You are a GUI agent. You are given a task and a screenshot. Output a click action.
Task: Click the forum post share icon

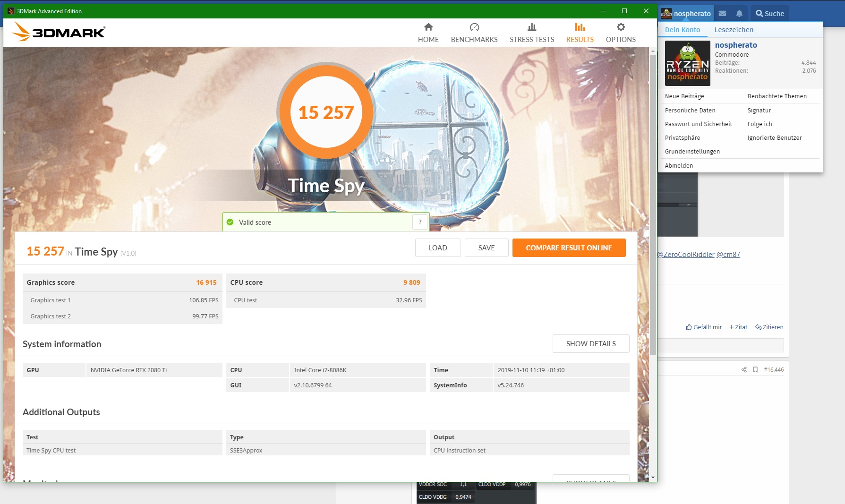744,370
